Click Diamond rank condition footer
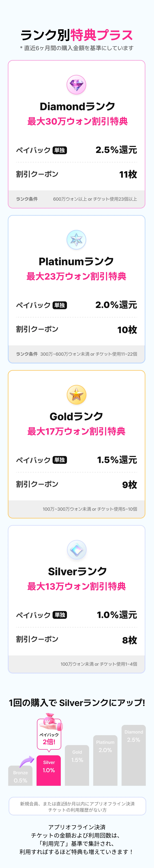The height and width of the screenshot is (868, 154). click(77, 199)
